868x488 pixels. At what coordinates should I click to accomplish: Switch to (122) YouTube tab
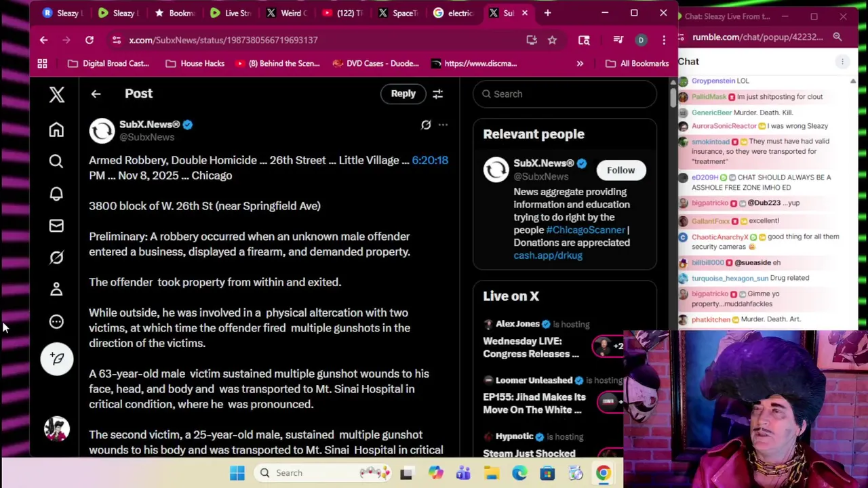[343, 13]
